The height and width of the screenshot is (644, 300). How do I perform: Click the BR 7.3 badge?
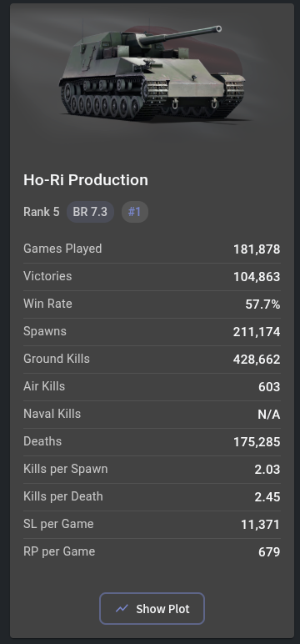coord(90,212)
